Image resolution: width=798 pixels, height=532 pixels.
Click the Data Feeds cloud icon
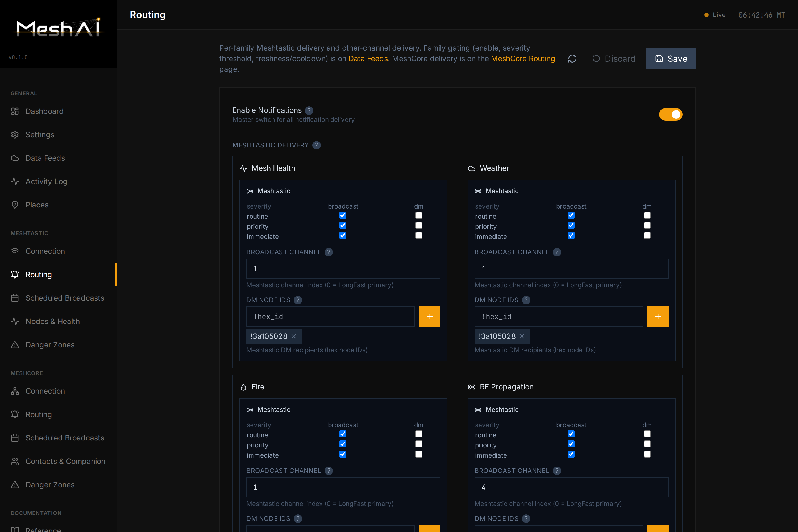coord(15,158)
